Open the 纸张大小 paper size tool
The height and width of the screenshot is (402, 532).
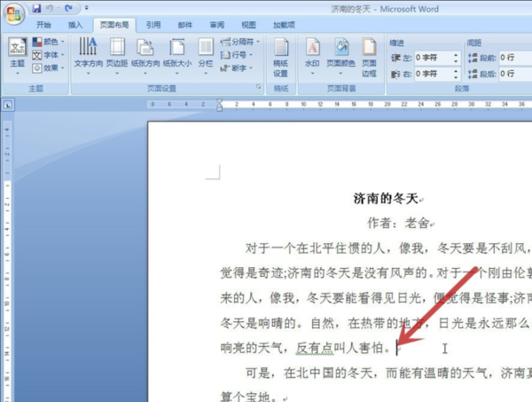pos(177,56)
